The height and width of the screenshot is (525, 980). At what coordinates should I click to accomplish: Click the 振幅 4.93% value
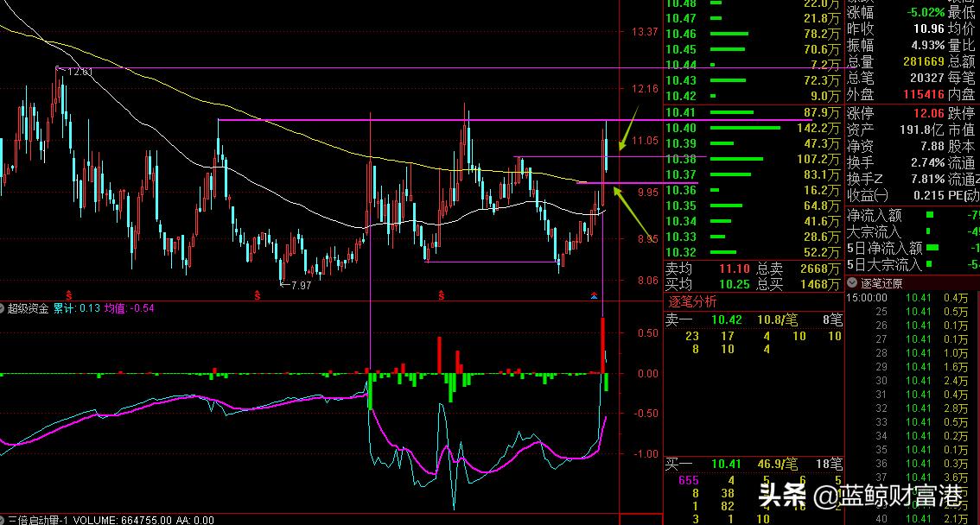click(x=928, y=46)
